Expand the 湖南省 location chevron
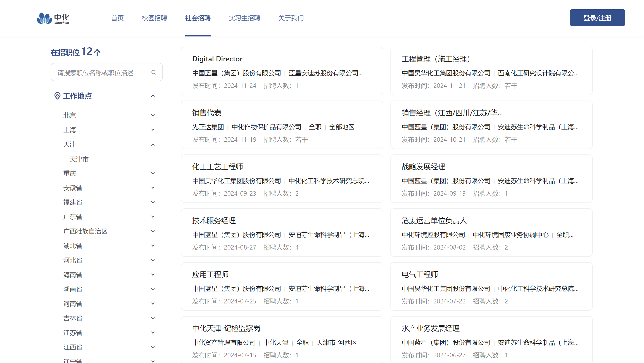 click(x=153, y=289)
